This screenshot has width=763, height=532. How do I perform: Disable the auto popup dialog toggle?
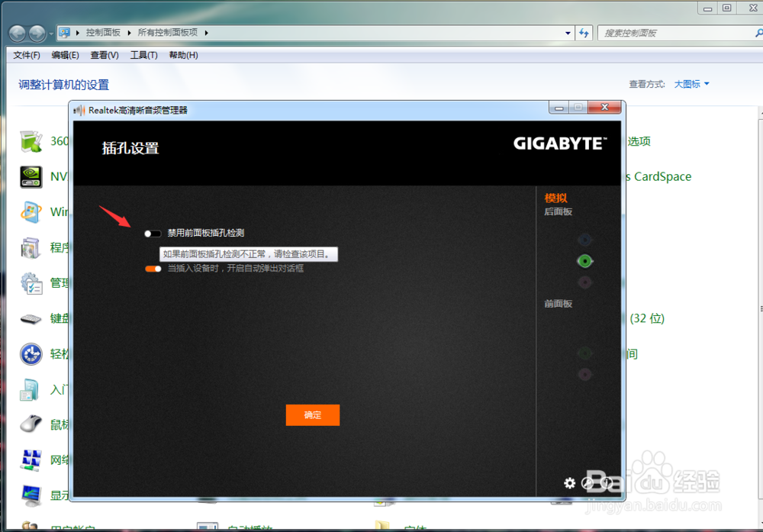click(x=153, y=269)
